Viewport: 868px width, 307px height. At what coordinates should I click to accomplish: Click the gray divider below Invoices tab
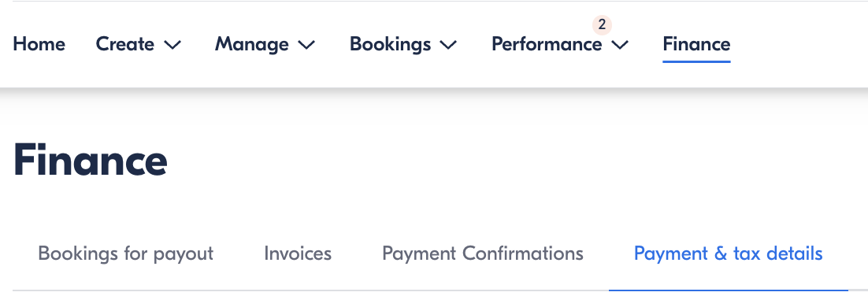(298, 290)
